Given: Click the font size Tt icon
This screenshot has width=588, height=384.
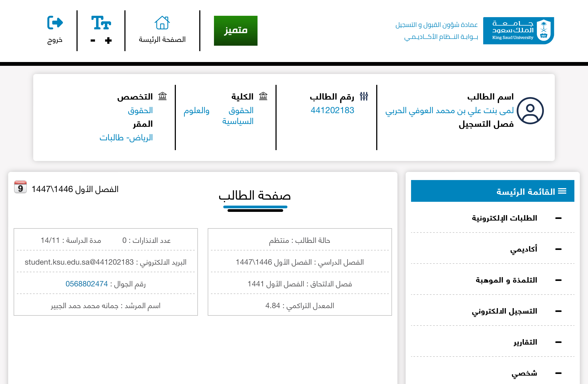Looking at the screenshot, I should 101,23.
